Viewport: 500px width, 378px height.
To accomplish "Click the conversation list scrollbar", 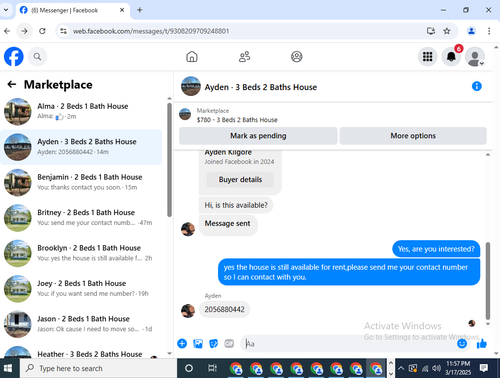I will 169,160.
